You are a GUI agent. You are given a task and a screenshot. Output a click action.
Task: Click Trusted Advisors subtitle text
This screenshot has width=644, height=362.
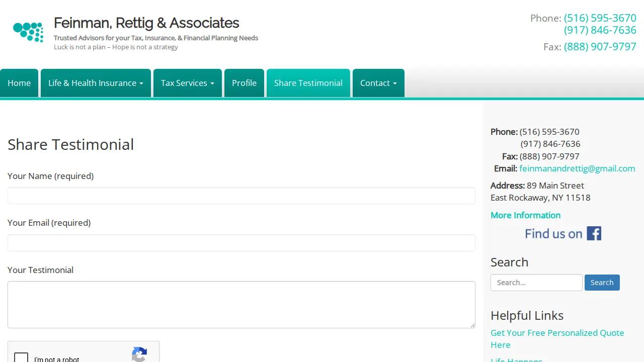pos(156,38)
